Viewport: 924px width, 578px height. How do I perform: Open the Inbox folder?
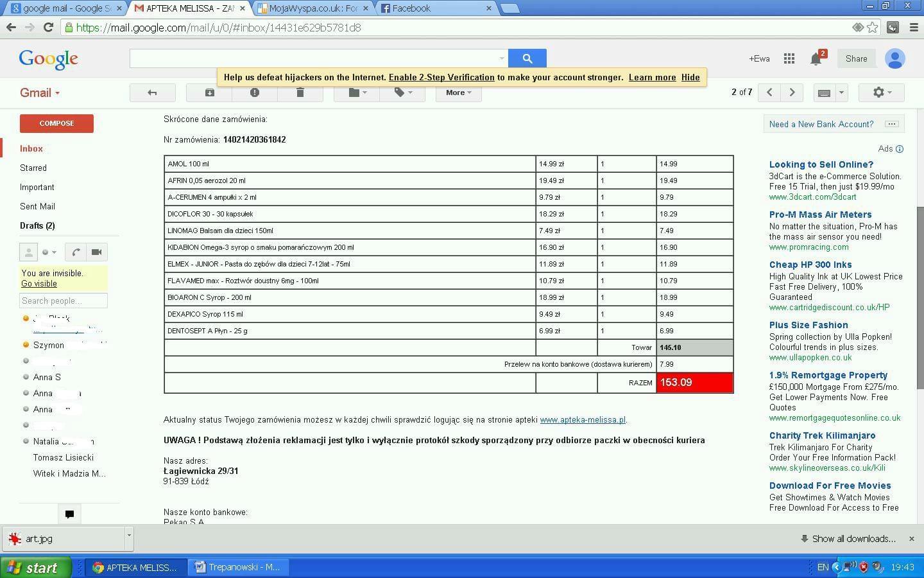(x=31, y=148)
